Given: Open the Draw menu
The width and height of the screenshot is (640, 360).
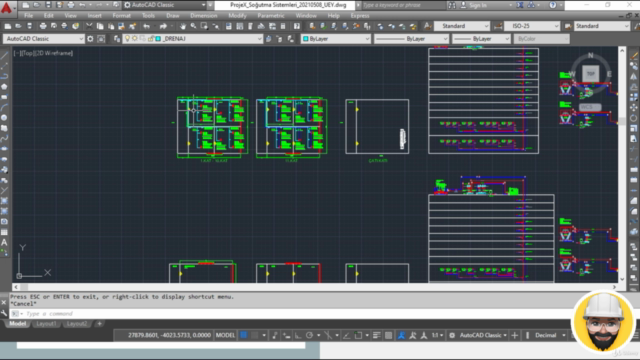Looking at the screenshot, I should pos(173,16).
